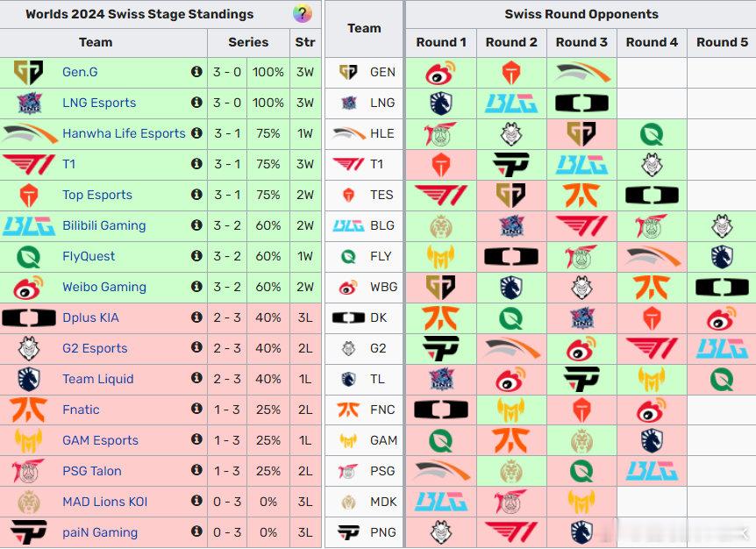Screen dimensions: 756x549
Task: Open info icon for T1 row
Action: click(196, 163)
